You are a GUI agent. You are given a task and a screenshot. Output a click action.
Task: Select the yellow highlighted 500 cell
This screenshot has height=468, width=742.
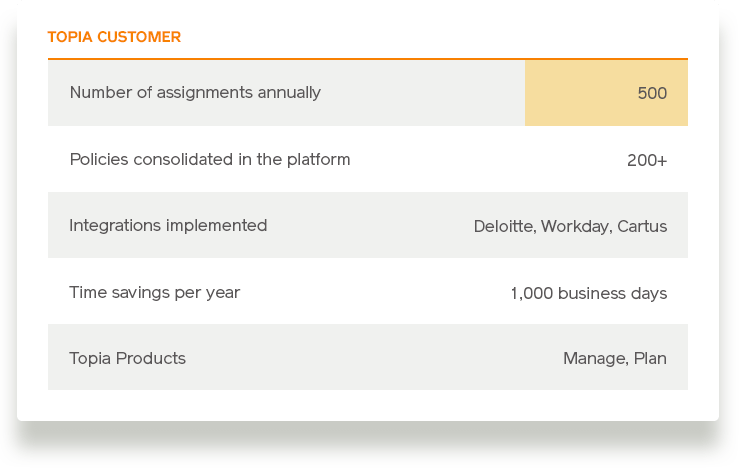point(606,93)
